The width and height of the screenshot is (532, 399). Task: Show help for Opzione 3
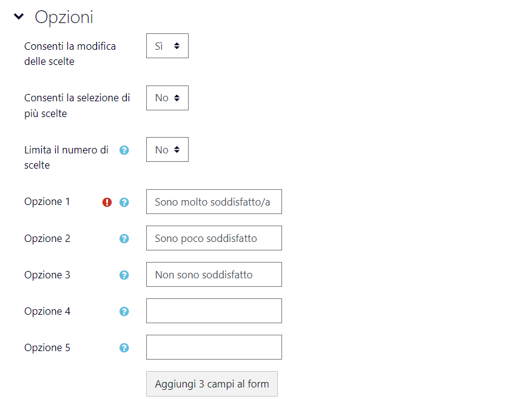click(124, 275)
